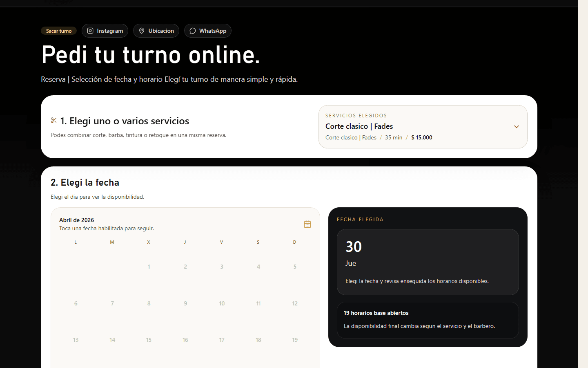The image size is (588, 368).
Task: Click the '$ 15.000' price text
Action: 422,137
